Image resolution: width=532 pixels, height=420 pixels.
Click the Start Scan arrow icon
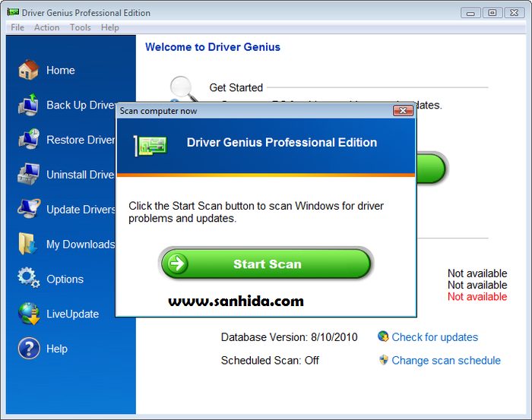[177, 264]
